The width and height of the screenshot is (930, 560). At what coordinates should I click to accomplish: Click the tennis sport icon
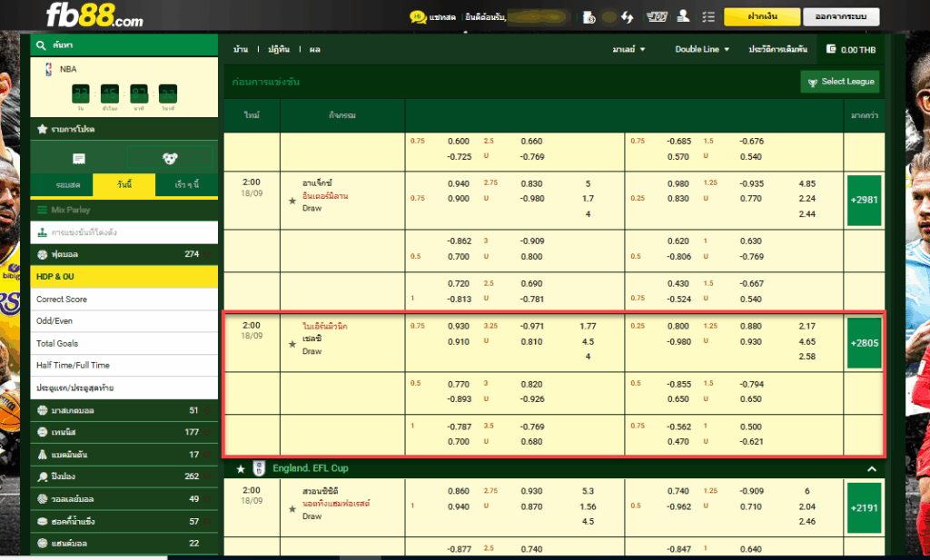click(x=42, y=432)
